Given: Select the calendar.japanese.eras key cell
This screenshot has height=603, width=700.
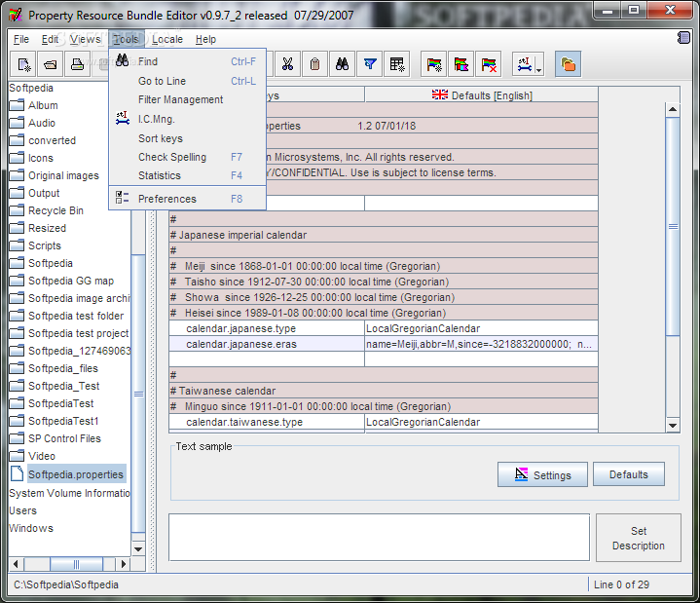Looking at the screenshot, I should 267,344.
